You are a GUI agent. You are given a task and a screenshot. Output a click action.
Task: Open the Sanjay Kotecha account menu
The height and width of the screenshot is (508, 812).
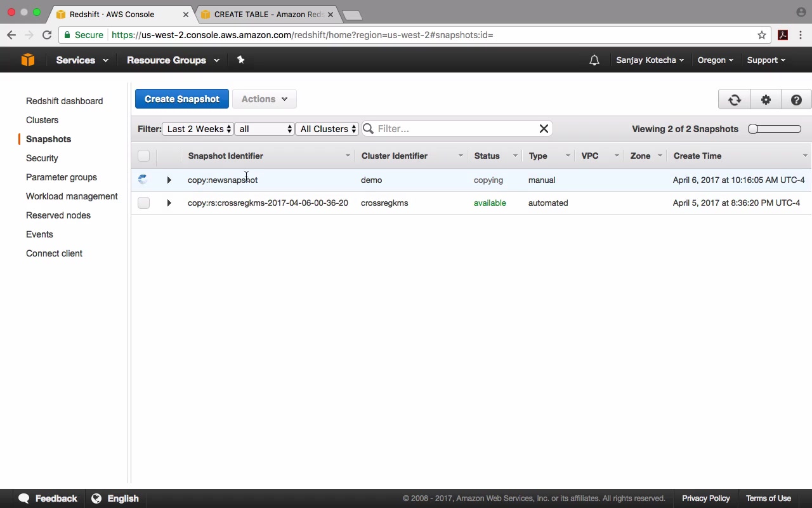[650, 60]
